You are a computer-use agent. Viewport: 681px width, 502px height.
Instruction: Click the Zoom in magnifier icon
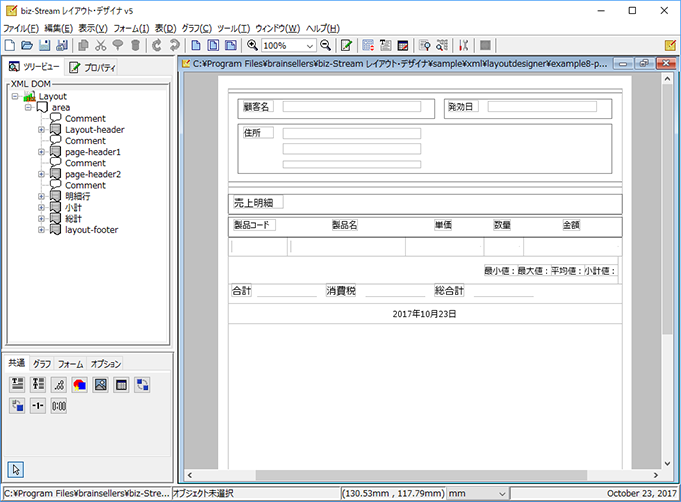point(252,45)
